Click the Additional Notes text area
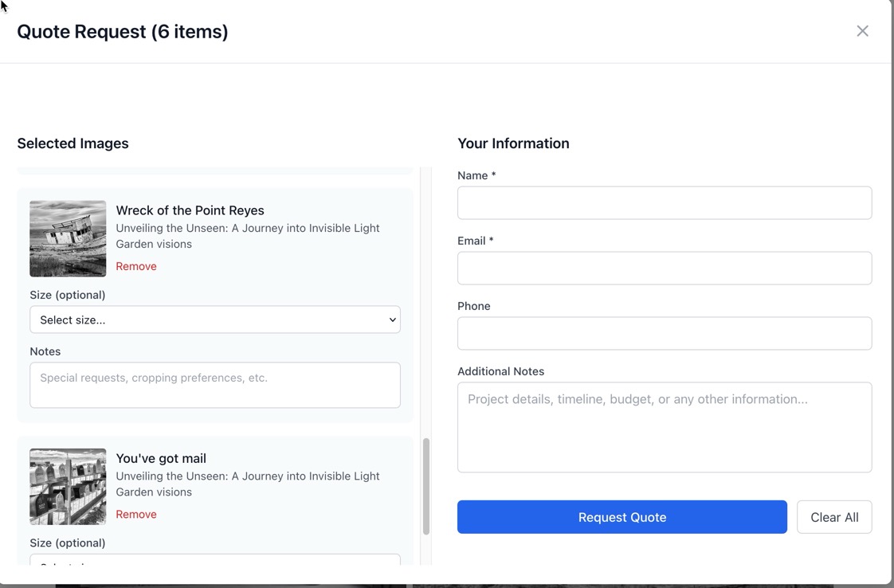The height and width of the screenshot is (588, 894). (x=664, y=427)
